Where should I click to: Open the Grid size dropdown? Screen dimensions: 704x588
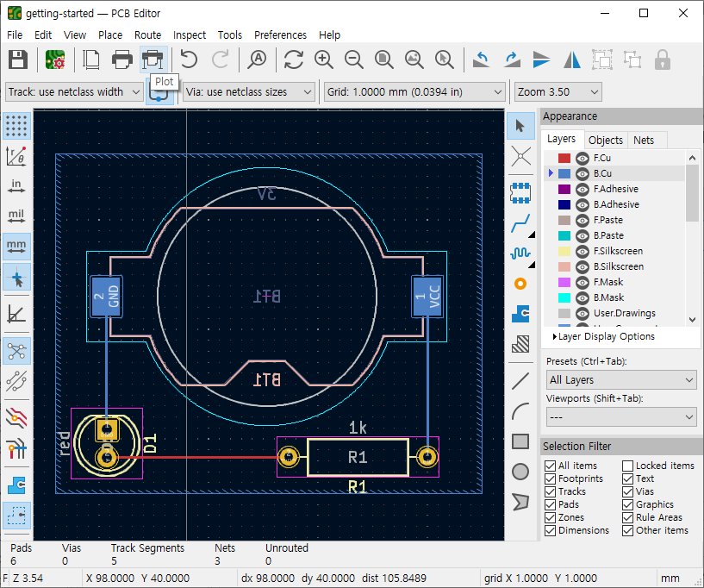(x=414, y=92)
